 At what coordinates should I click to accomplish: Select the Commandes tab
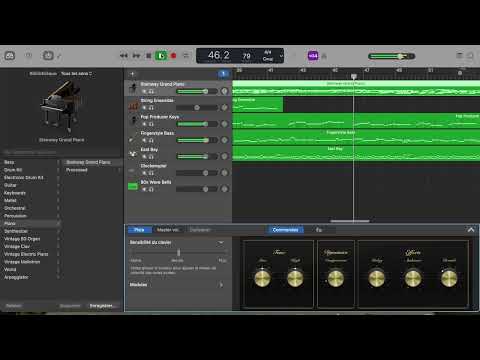285,230
